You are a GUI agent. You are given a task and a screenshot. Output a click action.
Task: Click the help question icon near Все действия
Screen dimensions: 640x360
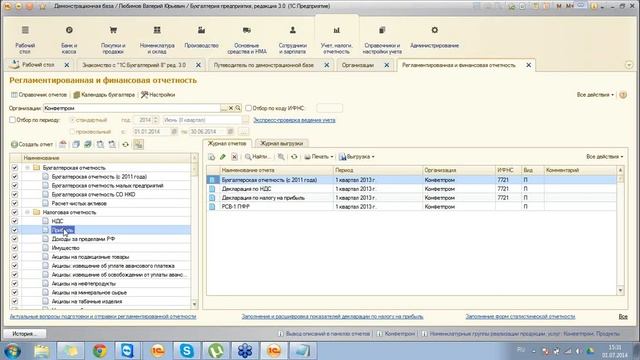coord(623,95)
